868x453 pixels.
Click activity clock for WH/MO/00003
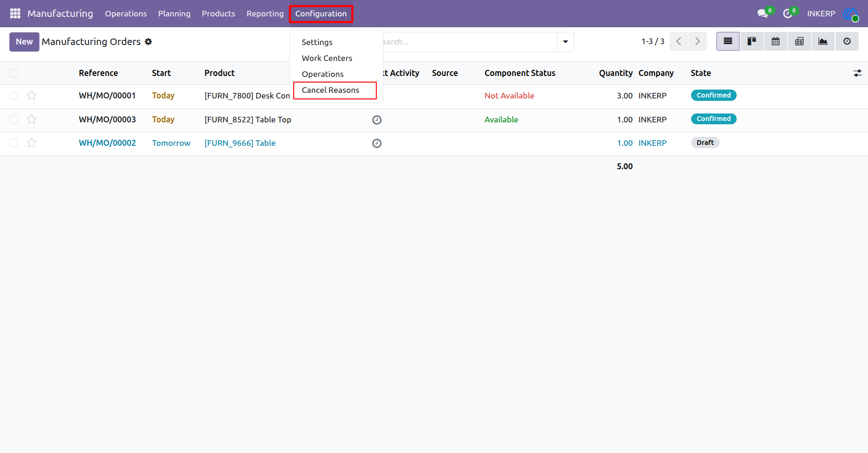377,120
